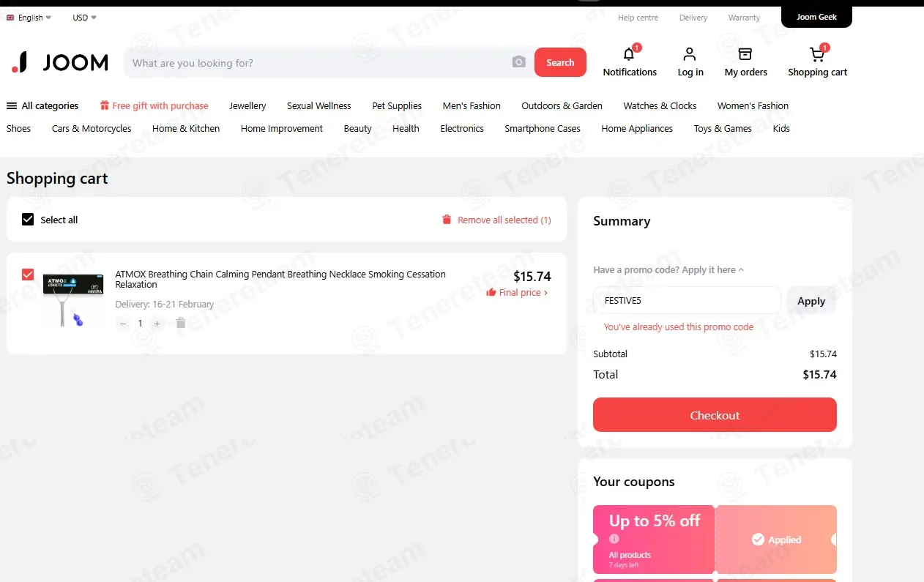Click the Apply promo code button
Screen dimensions: 924x582
[x=811, y=301]
